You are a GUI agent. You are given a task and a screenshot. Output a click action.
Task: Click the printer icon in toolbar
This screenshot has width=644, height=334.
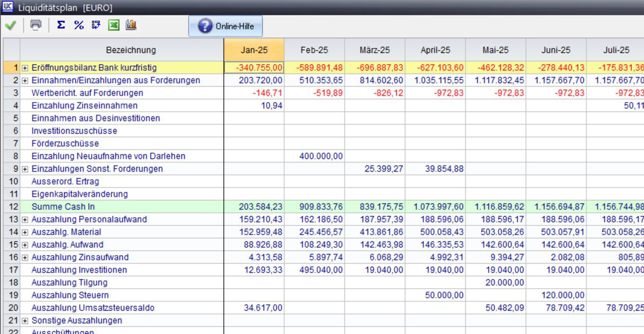[36, 25]
